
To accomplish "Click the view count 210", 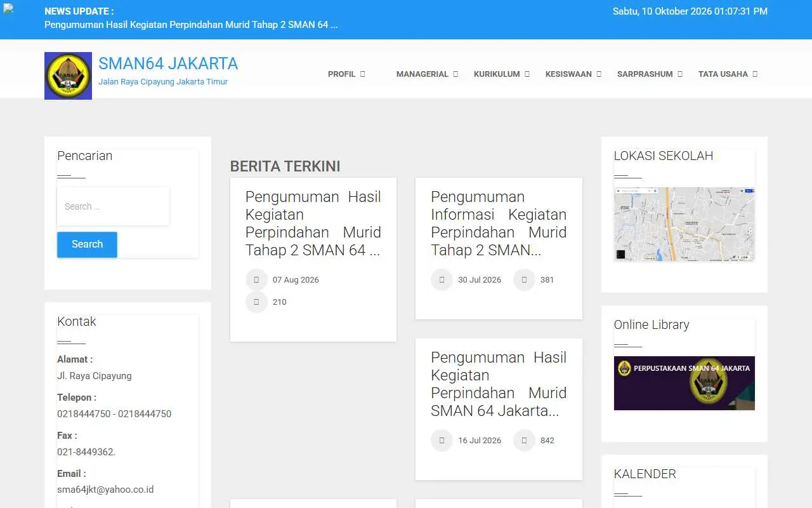I will pyautogui.click(x=280, y=302).
